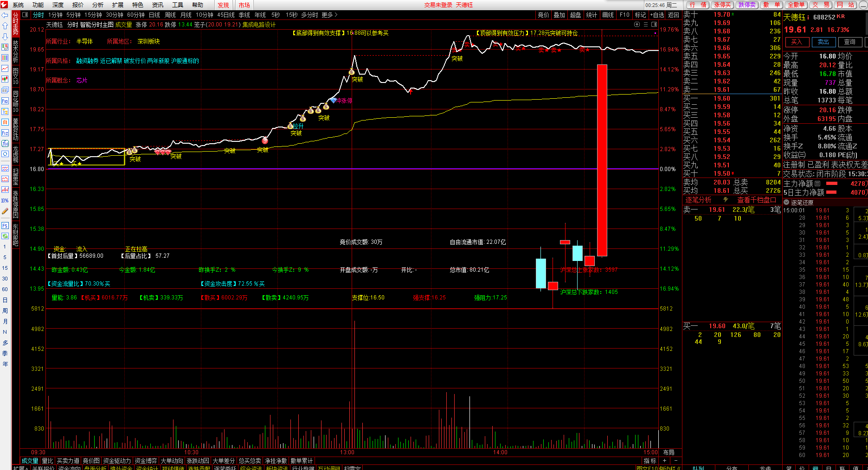Click the F10 icon in left sidebar
The width and height of the screenshot is (868, 470).
pos(5,101)
